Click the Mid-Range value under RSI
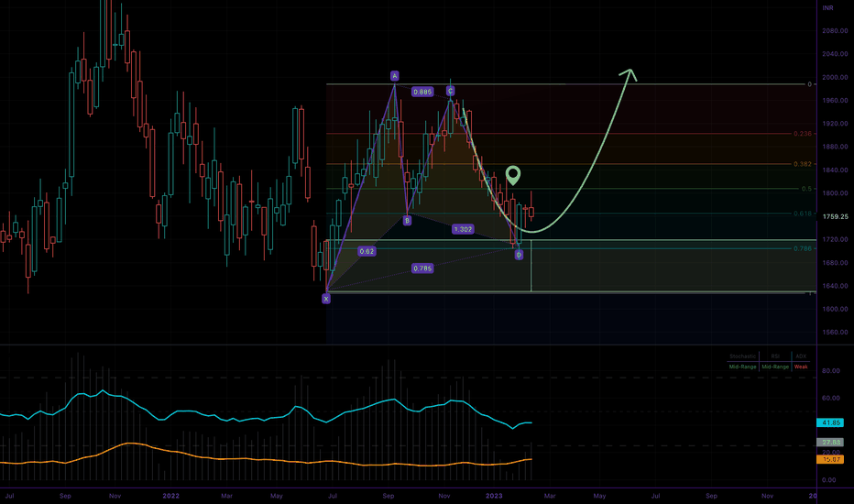Viewport: 854px width, 504px height. (x=775, y=367)
